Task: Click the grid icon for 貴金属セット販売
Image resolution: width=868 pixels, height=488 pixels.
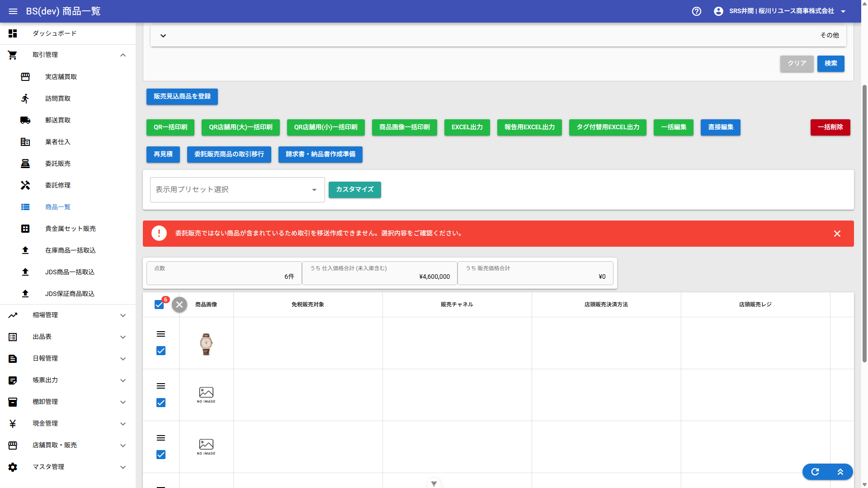Action: pyautogui.click(x=25, y=229)
